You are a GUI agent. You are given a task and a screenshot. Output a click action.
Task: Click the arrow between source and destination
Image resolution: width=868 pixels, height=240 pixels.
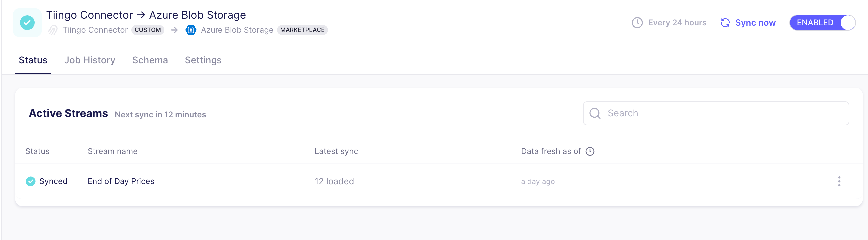coord(174,30)
